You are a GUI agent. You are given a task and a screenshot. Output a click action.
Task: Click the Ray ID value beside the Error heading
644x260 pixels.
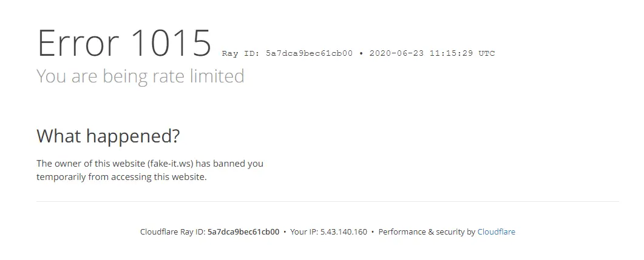tap(310, 53)
